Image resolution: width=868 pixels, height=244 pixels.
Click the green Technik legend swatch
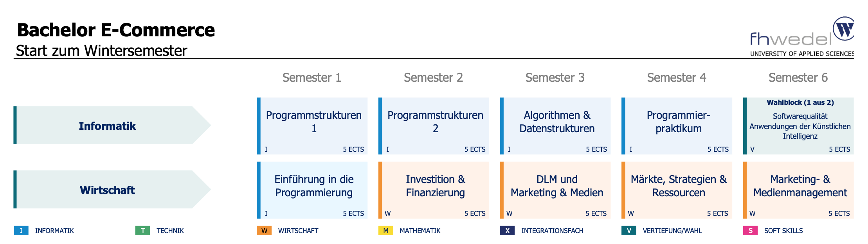click(142, 230)
